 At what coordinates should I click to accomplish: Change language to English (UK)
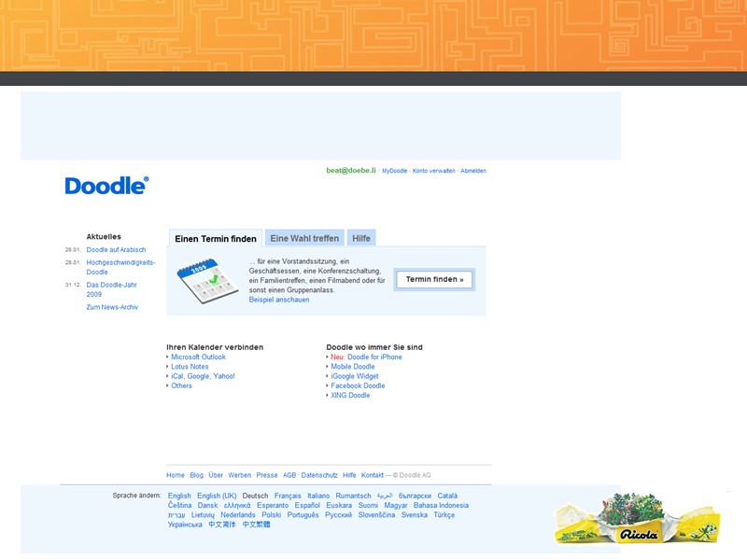tap(217, 496)
